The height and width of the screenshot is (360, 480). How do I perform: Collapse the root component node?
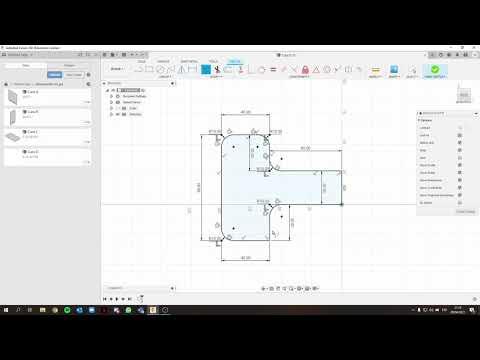tap(107, 90)
